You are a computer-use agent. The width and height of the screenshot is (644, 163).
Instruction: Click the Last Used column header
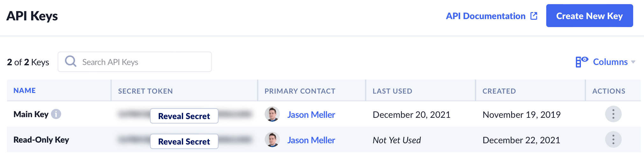(x=392, y=91)
